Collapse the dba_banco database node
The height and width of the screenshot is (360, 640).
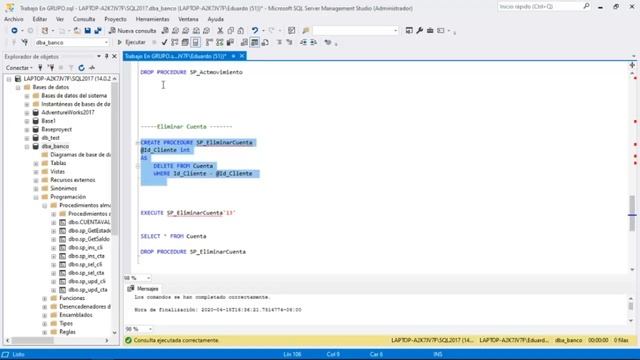tap(27, 147)
